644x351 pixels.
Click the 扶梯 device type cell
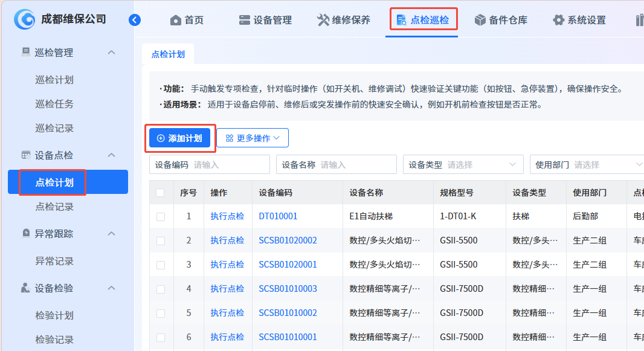(521, 216)
